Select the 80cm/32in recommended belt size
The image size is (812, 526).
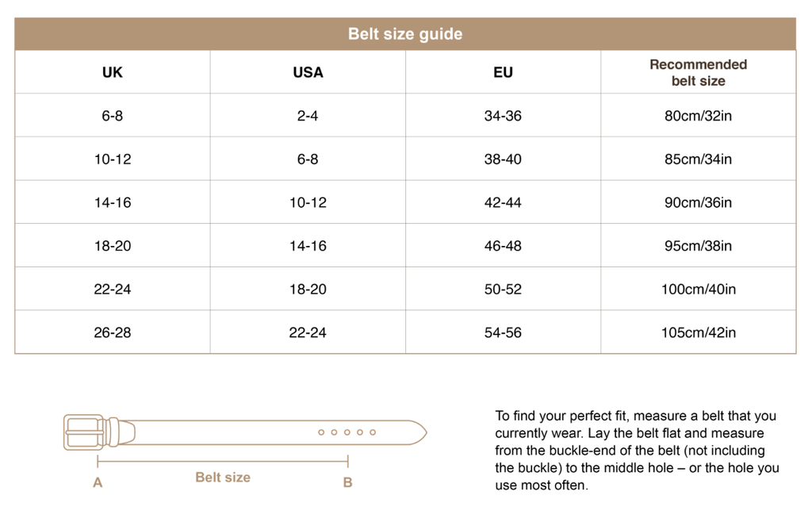tap(698, 116)
